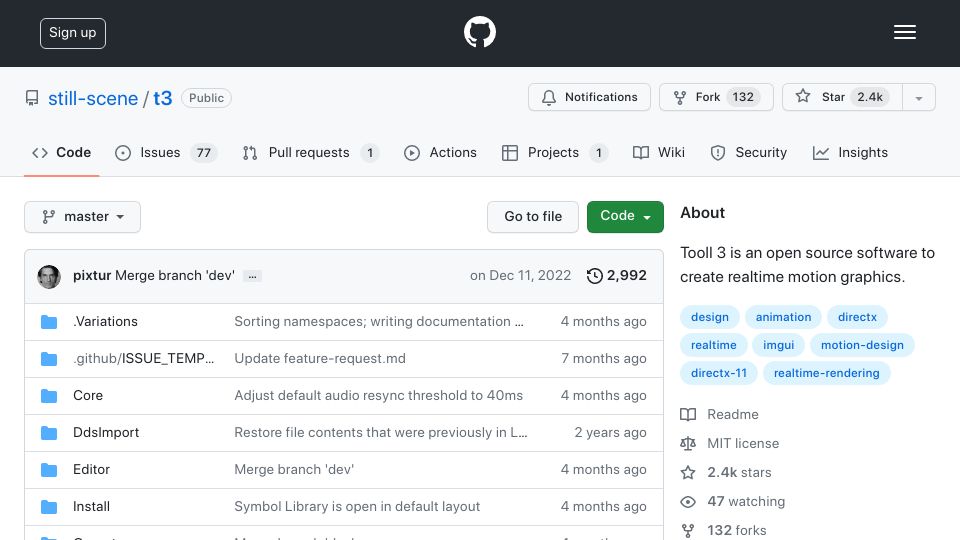Open the green Code dropdown button
The height and width of the screenshot is (540, 960).
(625, 217)
